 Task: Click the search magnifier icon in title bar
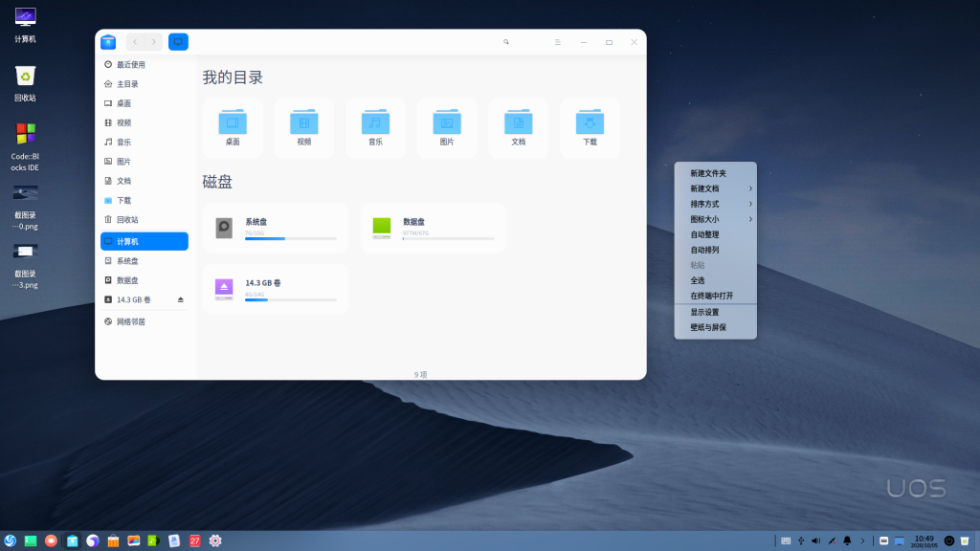[x=506, y=42]
